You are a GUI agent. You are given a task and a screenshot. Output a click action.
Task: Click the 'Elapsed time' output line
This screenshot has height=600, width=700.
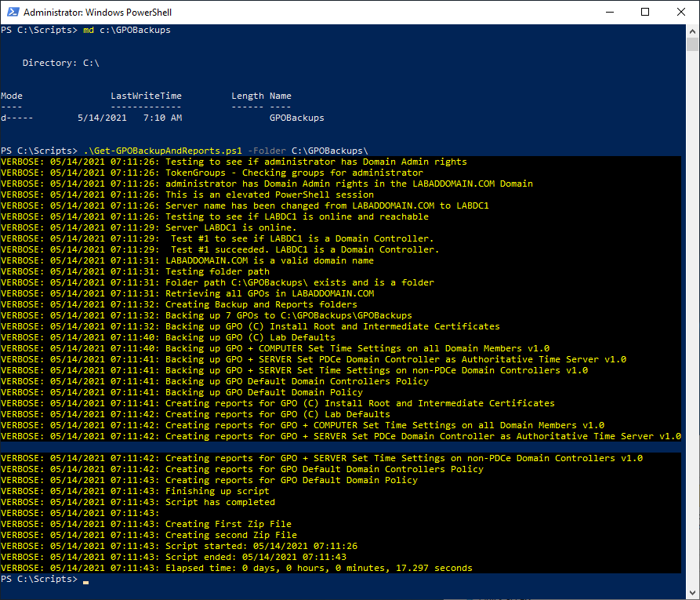click(318, 568)
